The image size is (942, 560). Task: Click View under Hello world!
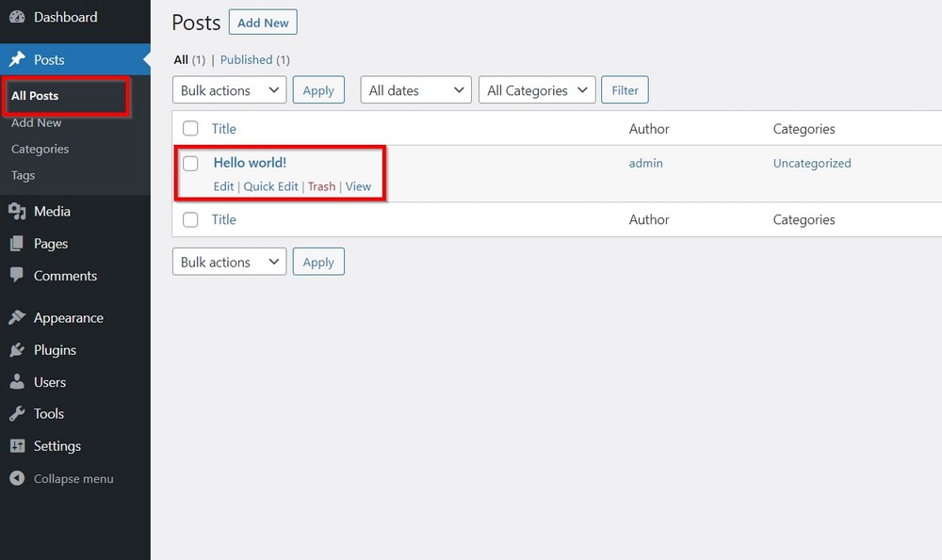click(358, 186)
